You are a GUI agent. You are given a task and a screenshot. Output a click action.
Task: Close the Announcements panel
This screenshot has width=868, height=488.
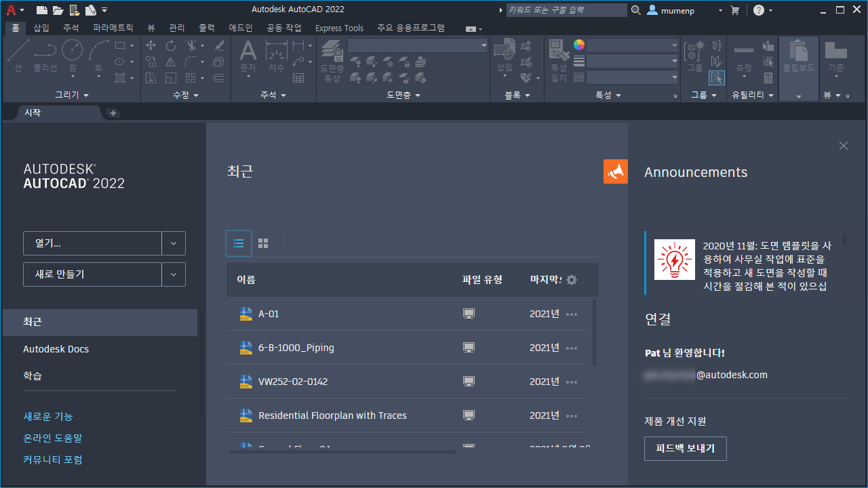click(x=844, y=146)
